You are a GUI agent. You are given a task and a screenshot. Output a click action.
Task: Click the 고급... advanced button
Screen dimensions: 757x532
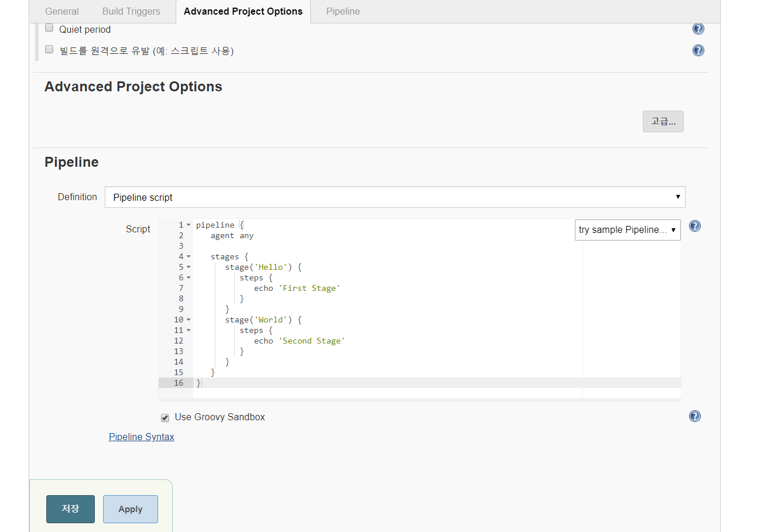click(x=663, y=122)
